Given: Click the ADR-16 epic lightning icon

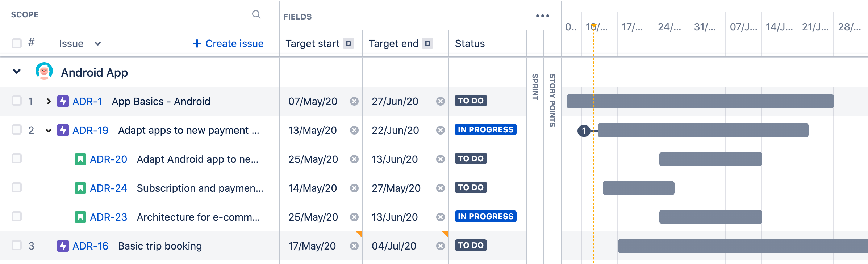Looking at the screenshot, I should 63,246.
